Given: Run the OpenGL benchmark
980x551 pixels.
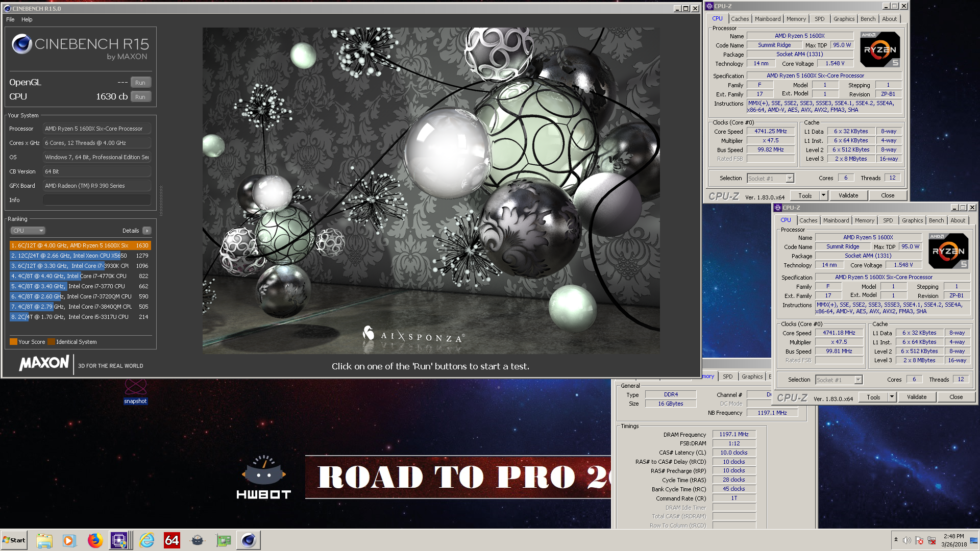Looking at the screenshot, I should point(140,83).
